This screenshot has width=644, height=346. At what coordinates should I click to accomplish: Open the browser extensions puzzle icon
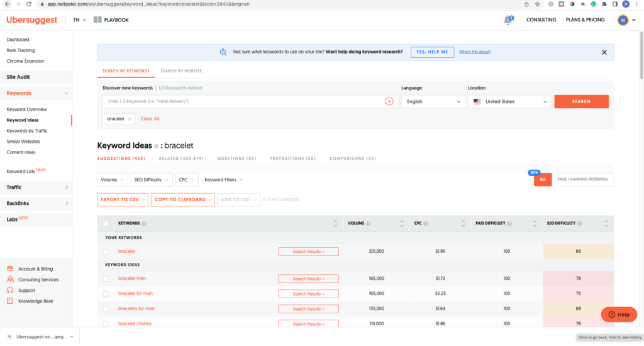(604, 4)
